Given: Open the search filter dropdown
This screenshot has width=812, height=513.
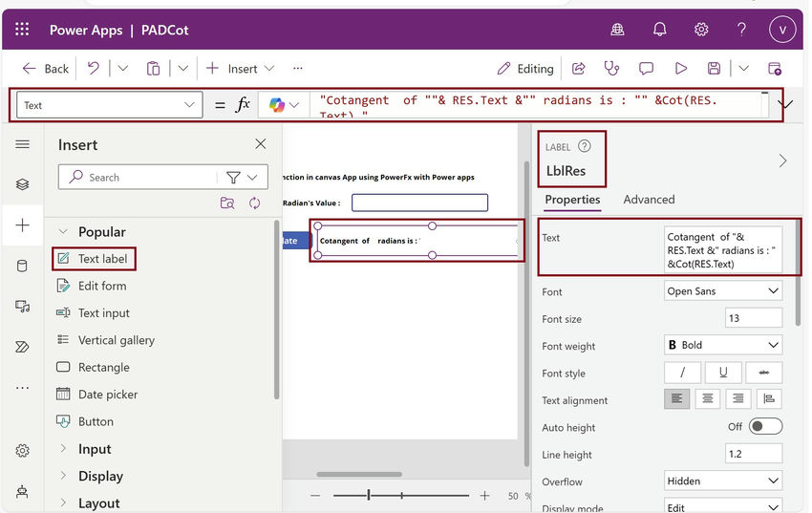Looking at the screenshot, I should tap(242, 177).
